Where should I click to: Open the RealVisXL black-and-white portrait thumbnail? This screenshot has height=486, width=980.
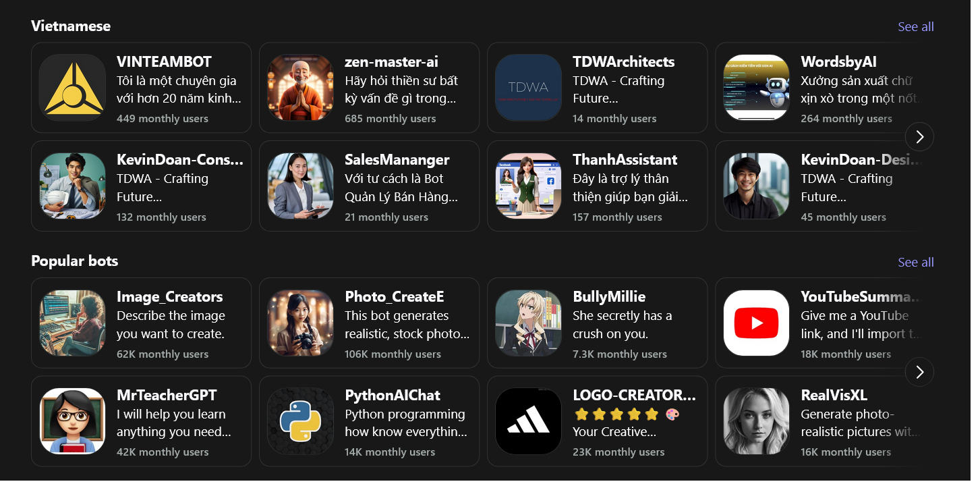756,421
